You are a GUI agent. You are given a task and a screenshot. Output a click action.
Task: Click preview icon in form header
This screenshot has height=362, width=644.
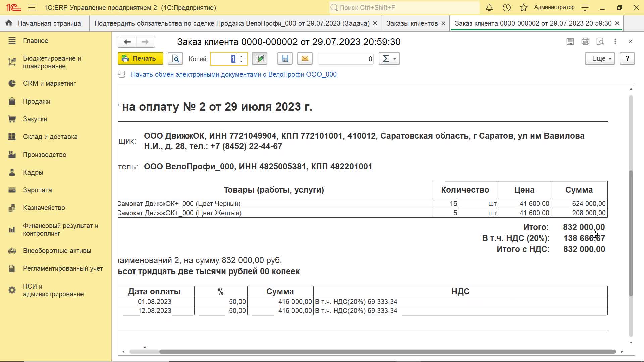click(x=600, y=41)
